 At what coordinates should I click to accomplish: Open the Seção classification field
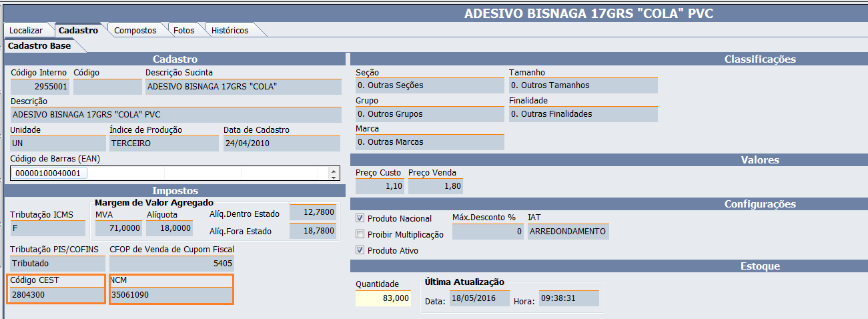pyautogui.click(x=429, y=85)
